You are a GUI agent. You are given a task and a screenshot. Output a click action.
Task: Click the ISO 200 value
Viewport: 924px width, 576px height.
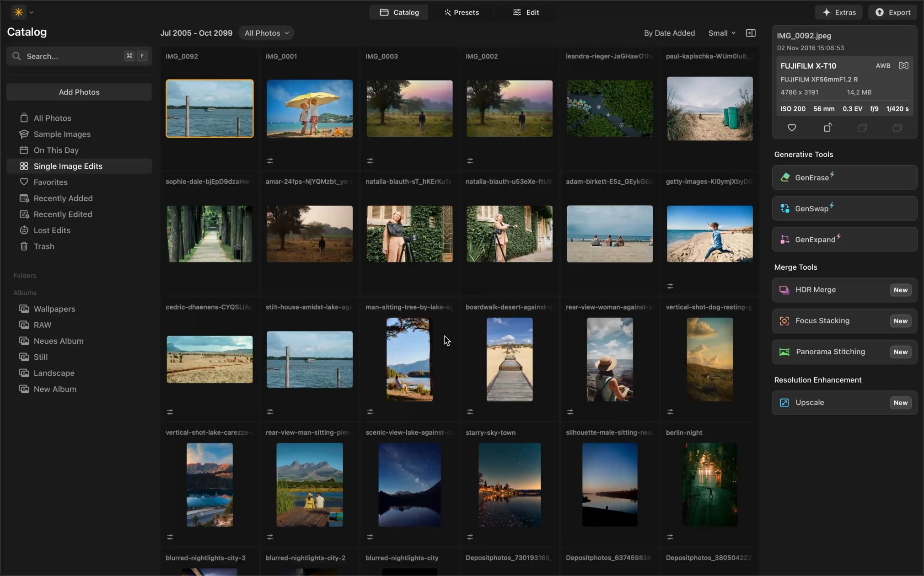tap(793, 109)
